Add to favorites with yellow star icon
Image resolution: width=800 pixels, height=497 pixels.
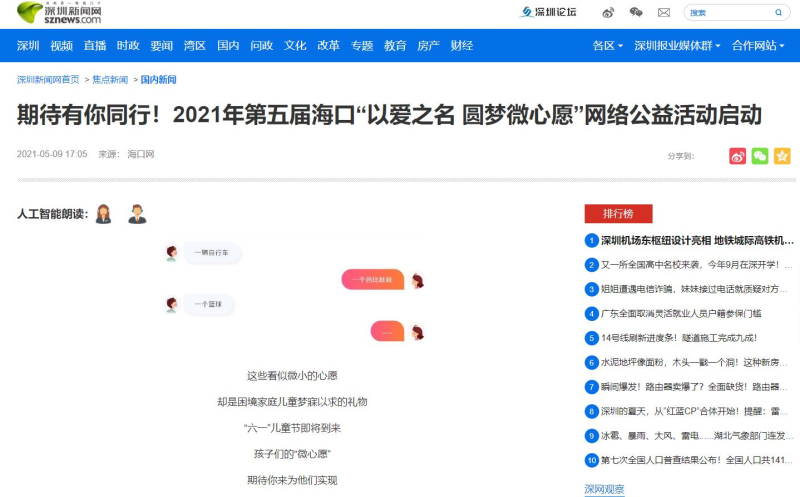point(782,156)
